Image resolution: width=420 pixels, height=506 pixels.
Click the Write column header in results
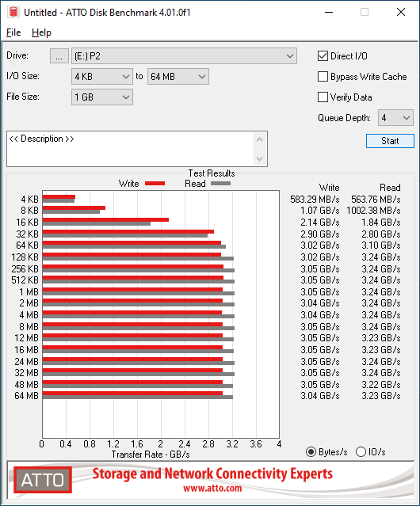(x=330, y=188)
